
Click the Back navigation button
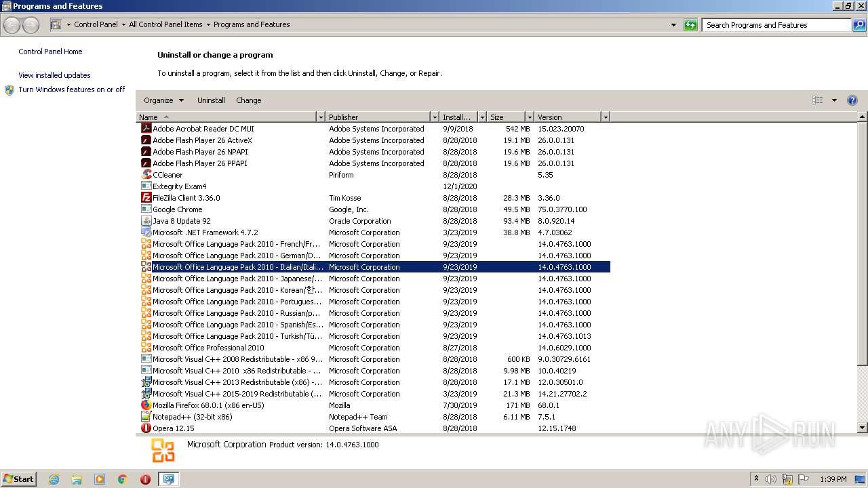pos(12,26)
